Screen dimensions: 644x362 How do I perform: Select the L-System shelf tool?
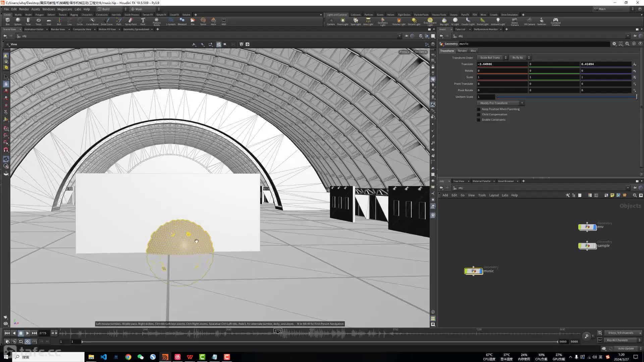171,21
